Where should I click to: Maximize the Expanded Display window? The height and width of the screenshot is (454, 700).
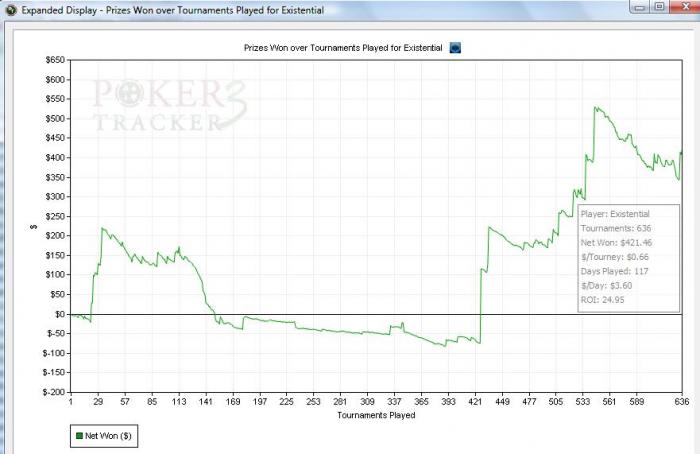(659, 7)
